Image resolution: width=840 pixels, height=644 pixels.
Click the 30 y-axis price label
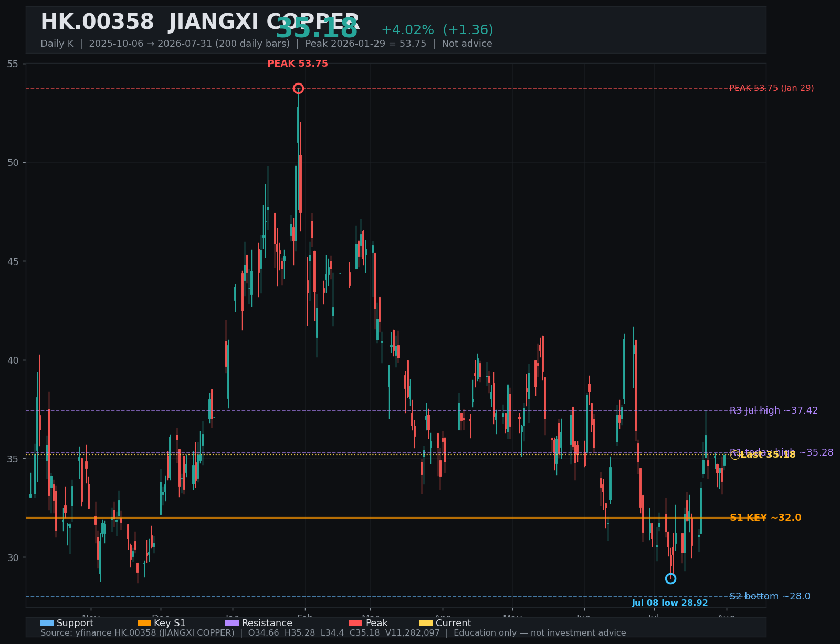coord(13,557)
